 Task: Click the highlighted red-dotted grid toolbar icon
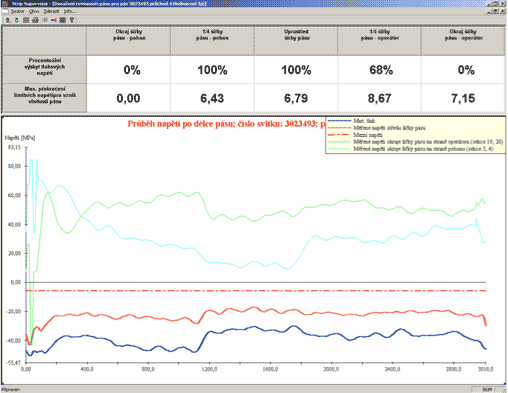(62, 20)
